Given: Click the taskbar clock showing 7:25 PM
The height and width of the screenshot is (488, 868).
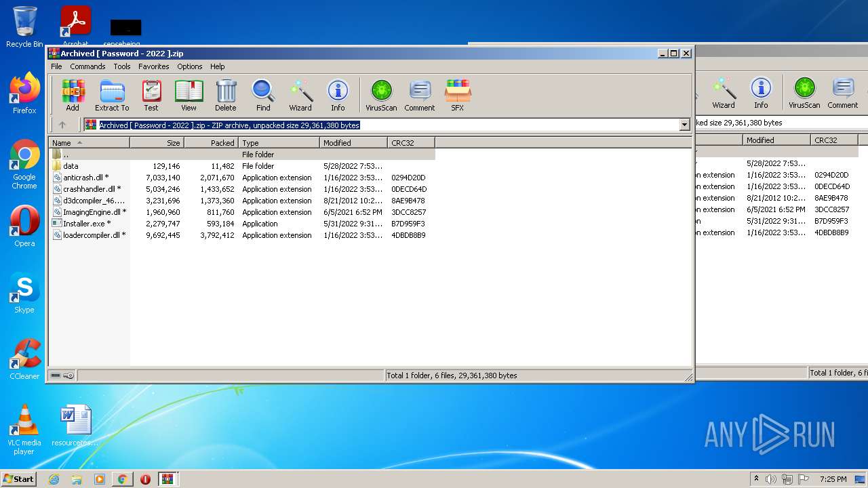Looking at the screenshot, I should (833, 479).
